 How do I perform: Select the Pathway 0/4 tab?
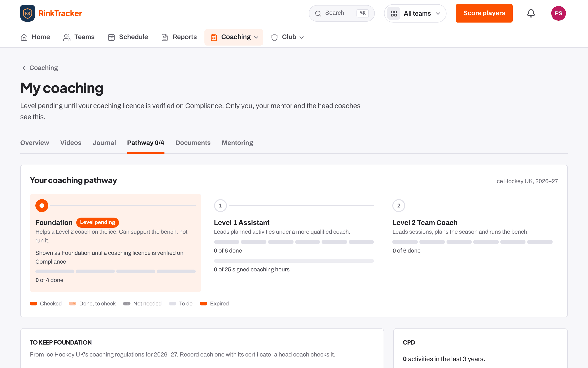tap(146, 143)
